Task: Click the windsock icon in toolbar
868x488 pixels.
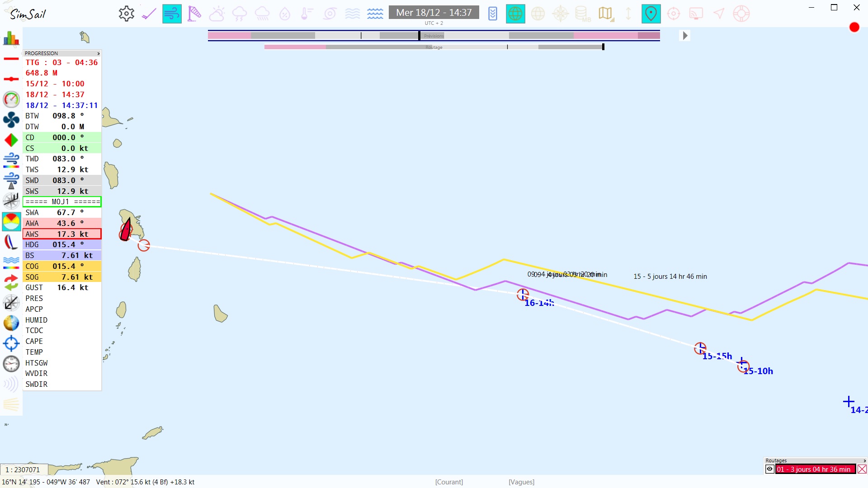Action: point(194,14)
